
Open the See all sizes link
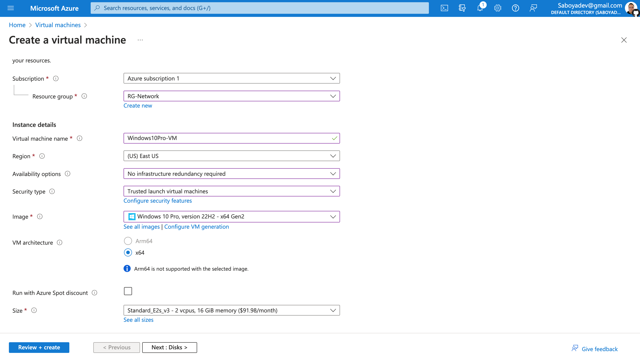tap(138, 320)
